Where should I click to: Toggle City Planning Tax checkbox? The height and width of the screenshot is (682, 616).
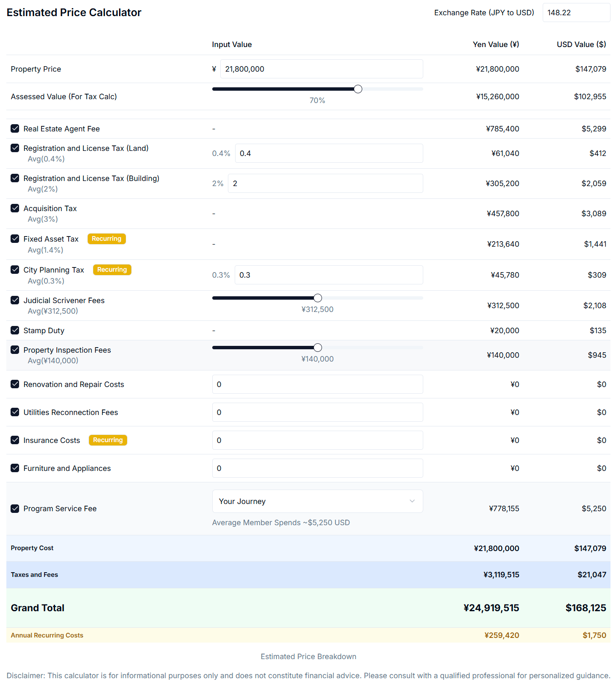click(x=15, y=270)
